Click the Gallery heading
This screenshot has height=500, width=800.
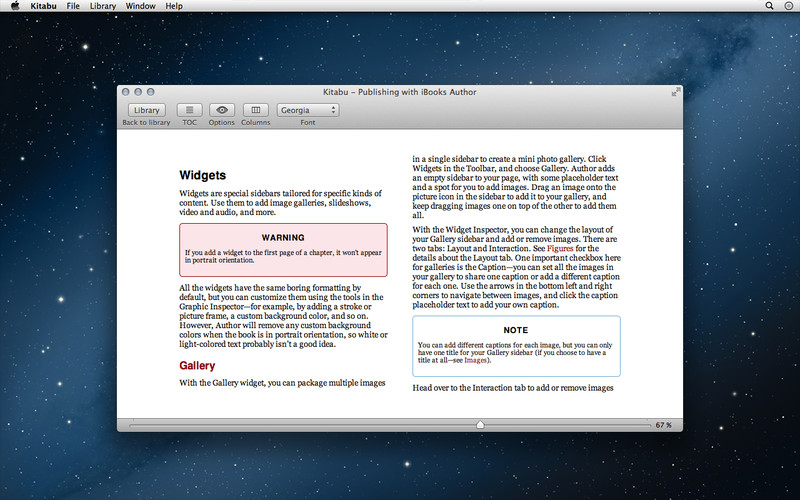tap(197, 366)
